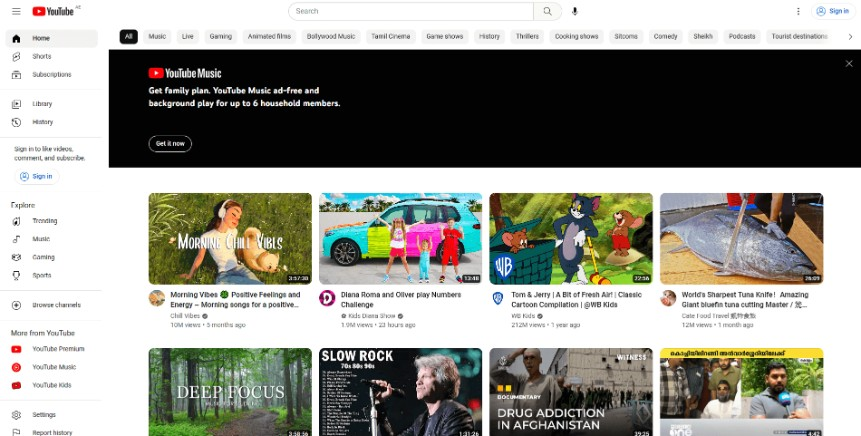Viewport: 861px width, 436px height.
Task: Click Get it now button
Action: [x=170, y=144]
